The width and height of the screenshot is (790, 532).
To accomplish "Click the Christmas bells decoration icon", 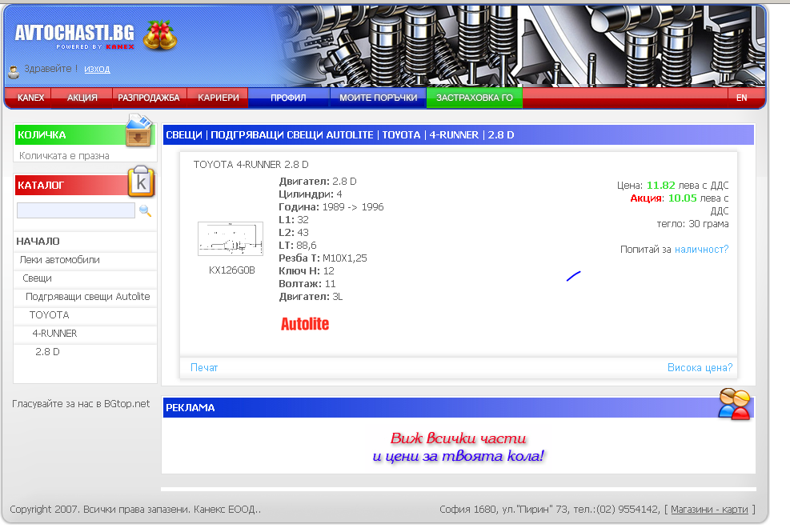I will click(x=160, y=35).
